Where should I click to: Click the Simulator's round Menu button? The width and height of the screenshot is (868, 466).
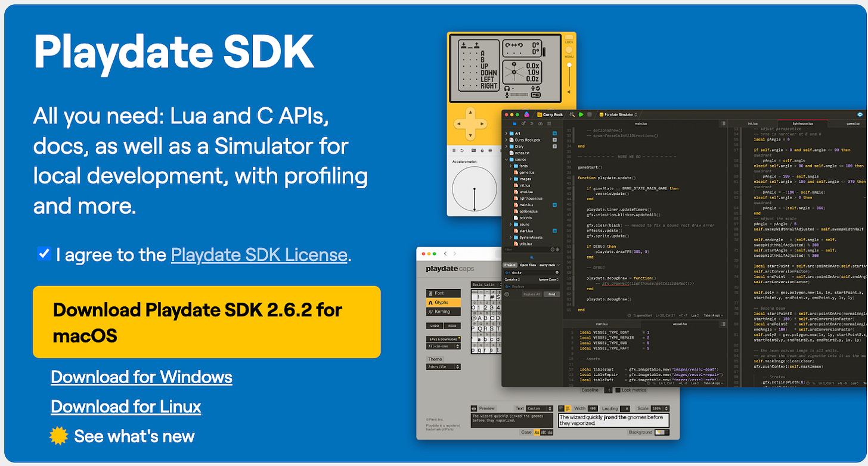point(569,50)
